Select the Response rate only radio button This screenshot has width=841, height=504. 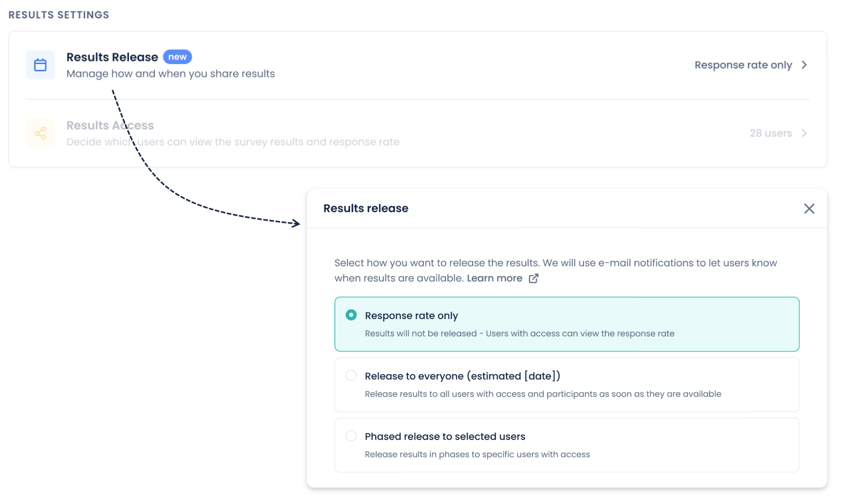pyautogui.click(x=351, y=315)
